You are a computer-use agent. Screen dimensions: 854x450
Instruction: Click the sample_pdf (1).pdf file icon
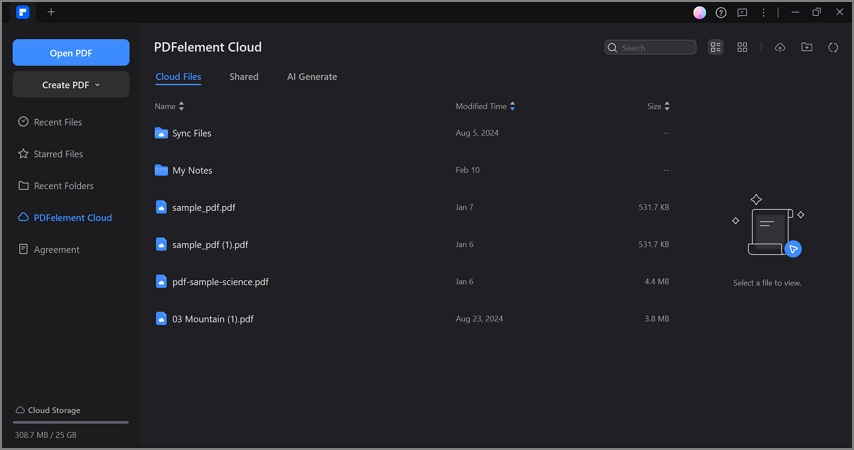(x=161, y=245)
